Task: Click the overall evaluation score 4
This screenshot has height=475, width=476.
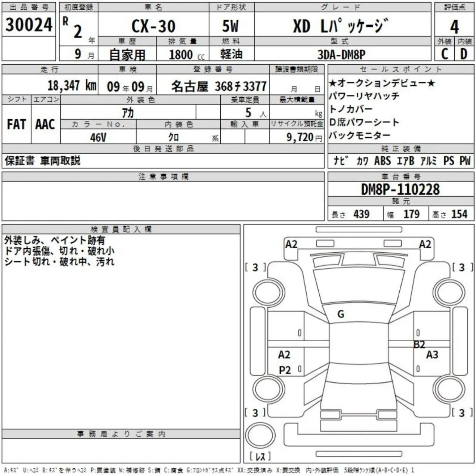Action: (454, 27)
